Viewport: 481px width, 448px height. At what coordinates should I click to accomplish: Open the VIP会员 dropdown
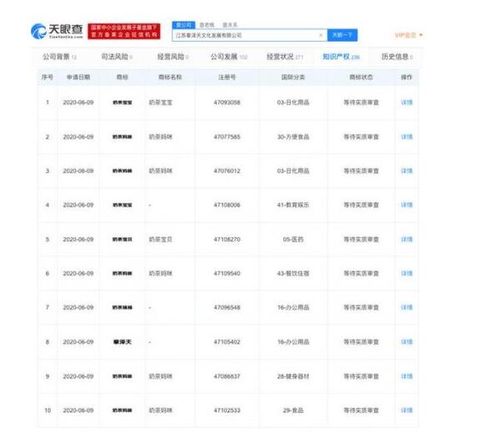(408, 35)
